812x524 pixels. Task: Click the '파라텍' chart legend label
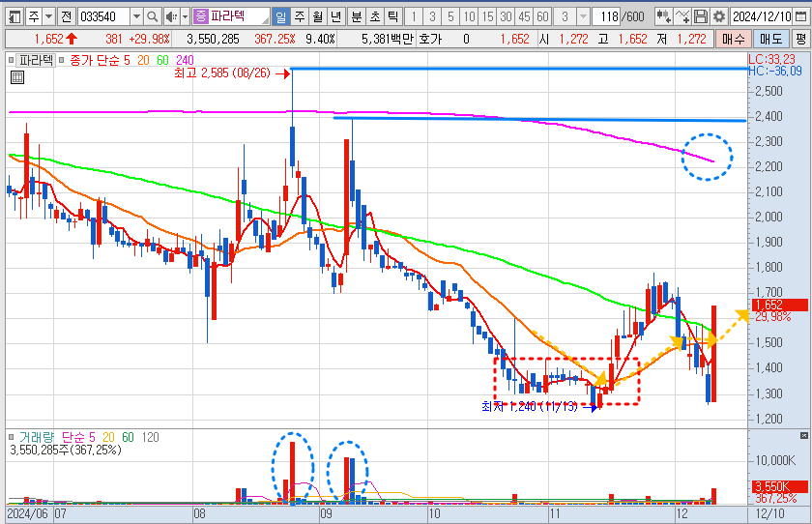click(37, 61)
